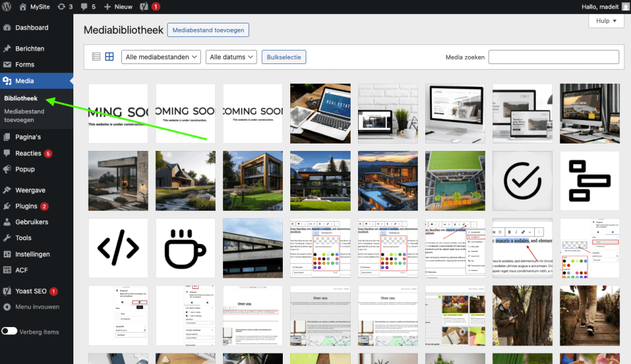Open Weergave menu item
This screenshot has height=364, width=631.
coord(36,190)
